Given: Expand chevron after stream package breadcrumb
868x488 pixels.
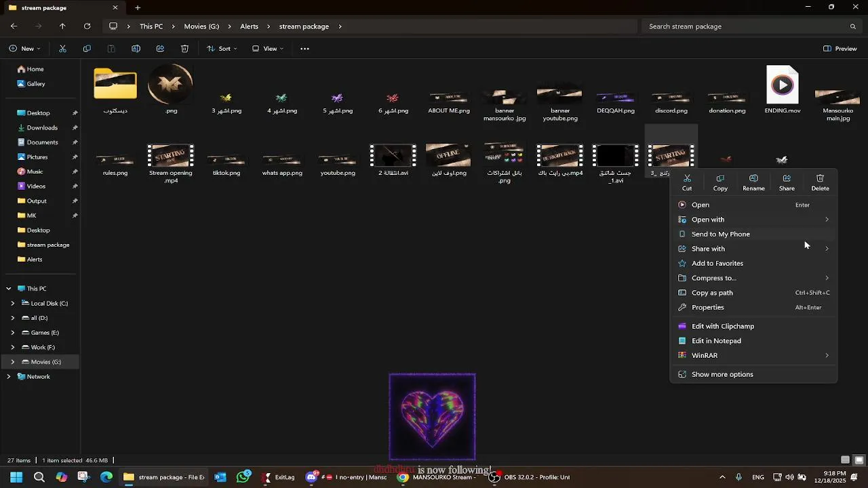Looking at the screenshot, I should click(340, 26).
